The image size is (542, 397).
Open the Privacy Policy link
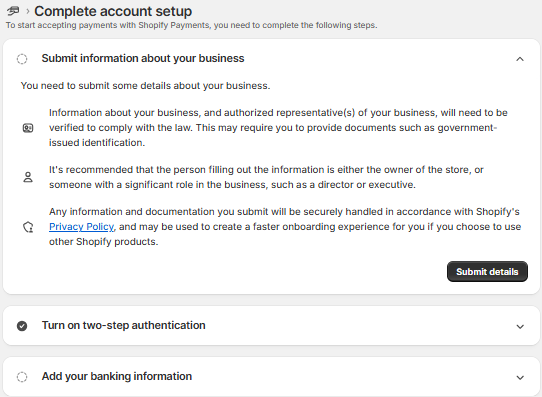82,227
